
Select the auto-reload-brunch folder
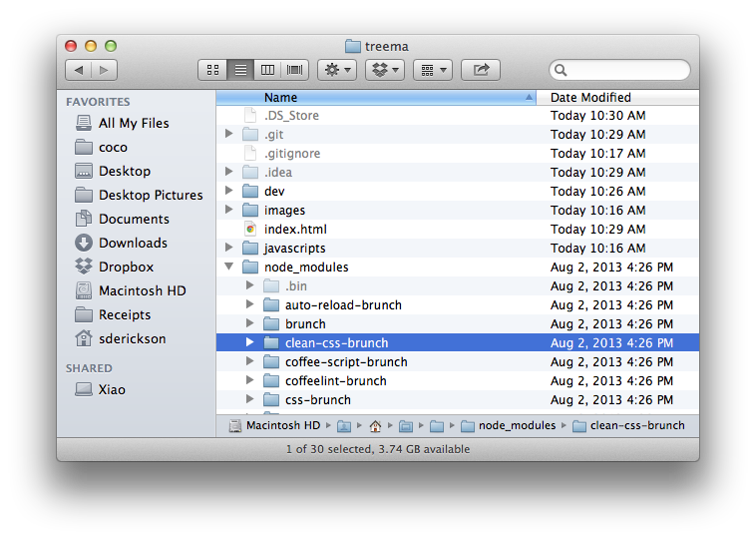(x=458, y=305)
